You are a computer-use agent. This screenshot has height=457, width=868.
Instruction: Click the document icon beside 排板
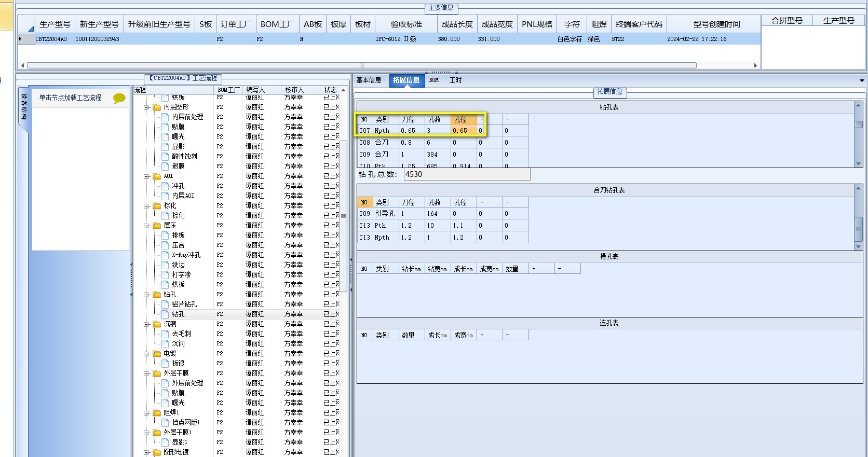[165, 236]
